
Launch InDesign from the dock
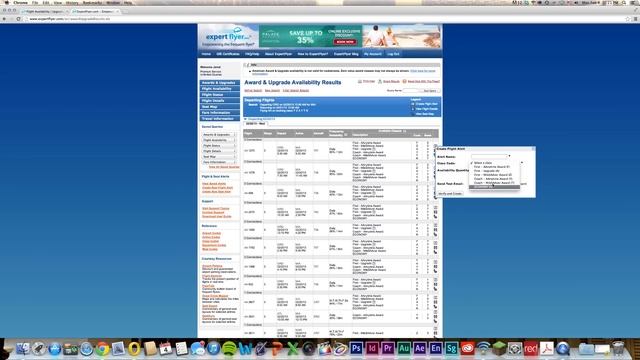tap(372, 349)
